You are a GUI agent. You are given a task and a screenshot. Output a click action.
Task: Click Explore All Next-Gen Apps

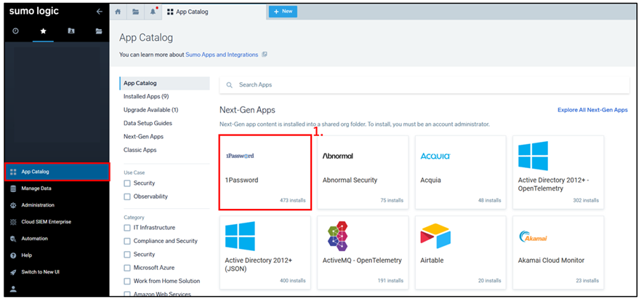tap(592, 110)
